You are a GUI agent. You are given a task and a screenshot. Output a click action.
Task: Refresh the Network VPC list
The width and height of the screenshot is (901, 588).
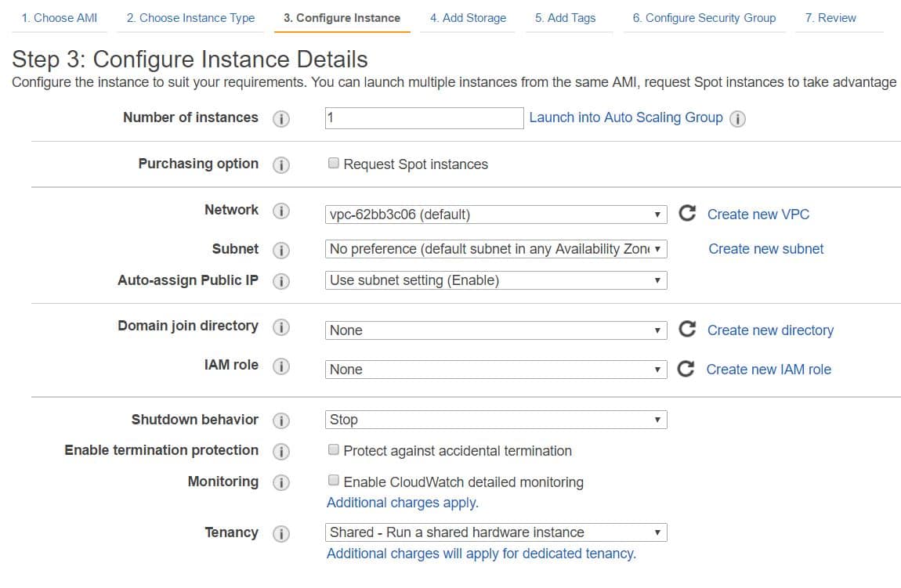click(x=687, y=213)
